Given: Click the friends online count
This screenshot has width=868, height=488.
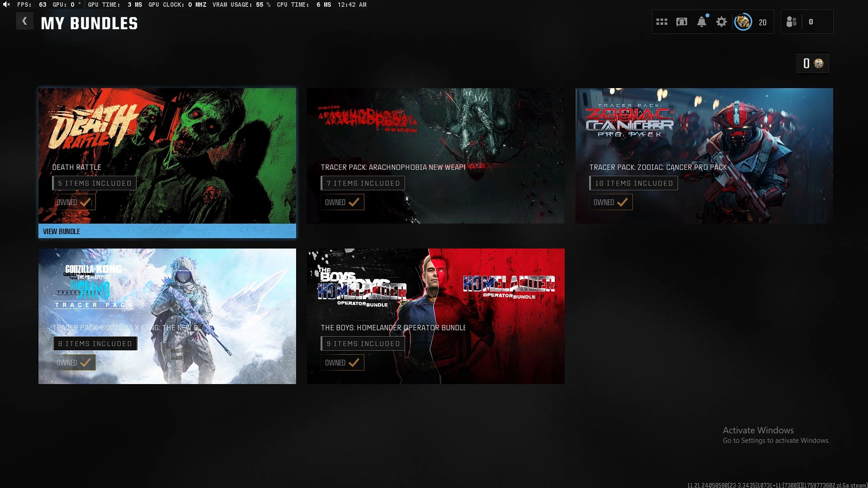Looking at the screenshot, I should (811, 22).
